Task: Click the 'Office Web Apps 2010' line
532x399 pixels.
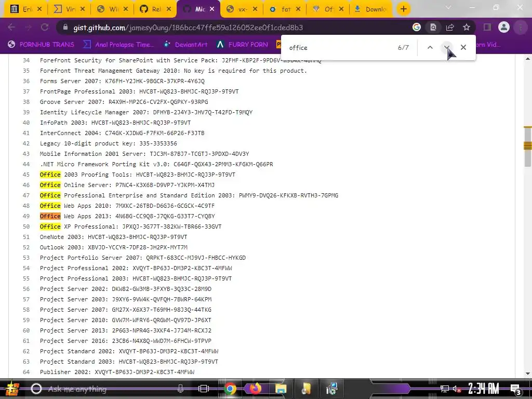Action: click(127, 206)
